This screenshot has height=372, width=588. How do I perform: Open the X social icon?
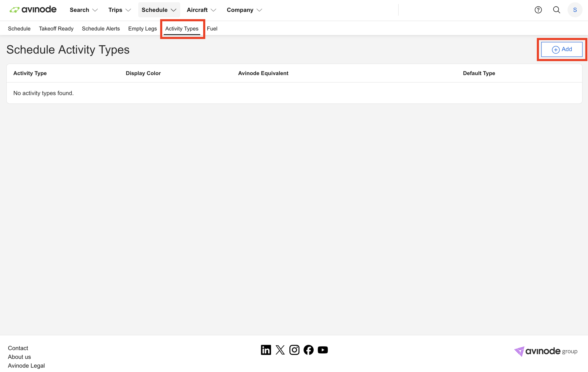pos(280,350)
